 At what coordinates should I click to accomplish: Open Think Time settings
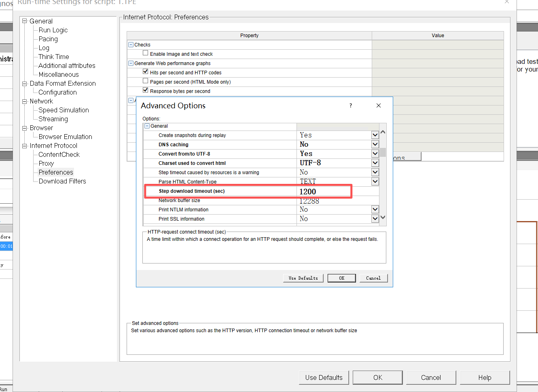click(x=54, y=57)
